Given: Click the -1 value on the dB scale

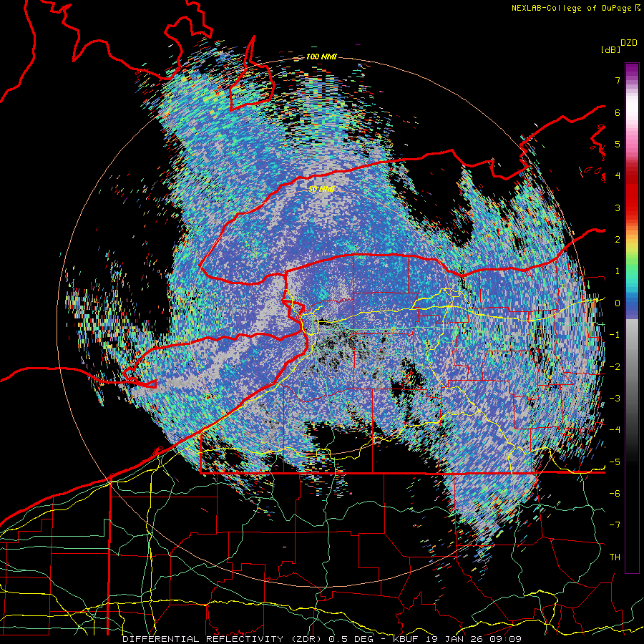Looking at the screenshot, I should [615, 335].
